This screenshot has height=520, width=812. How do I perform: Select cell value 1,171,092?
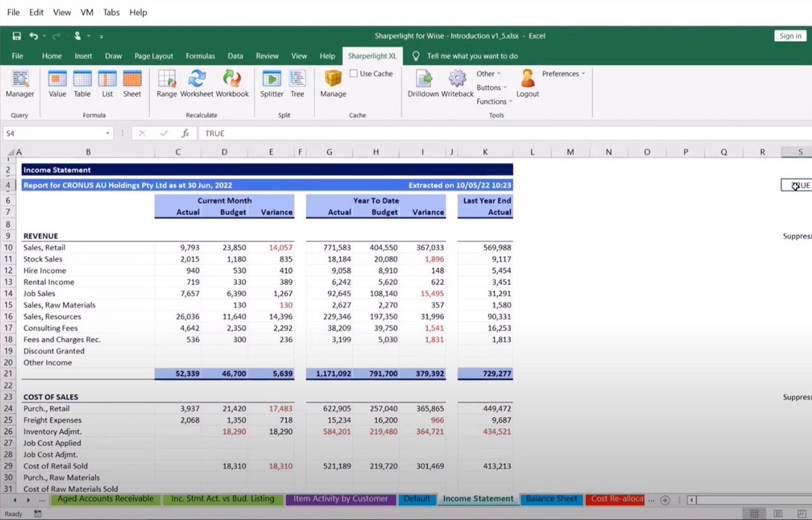(330, 374)
